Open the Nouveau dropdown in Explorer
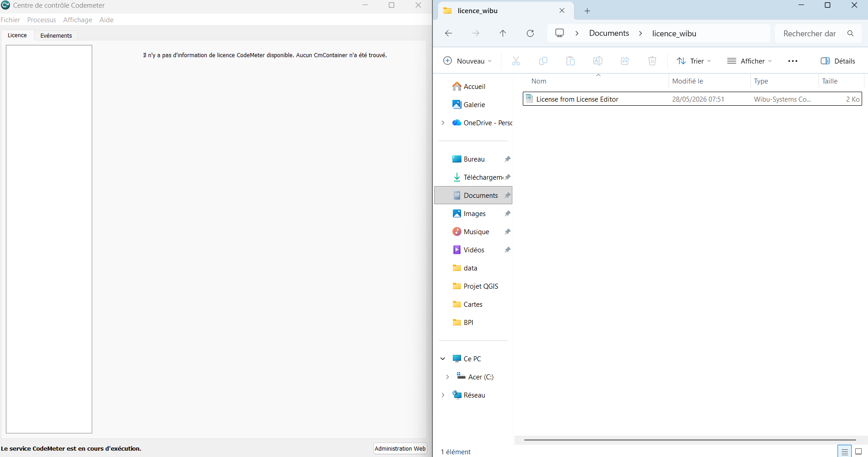868x457 pixels. [x=467, y=61]
